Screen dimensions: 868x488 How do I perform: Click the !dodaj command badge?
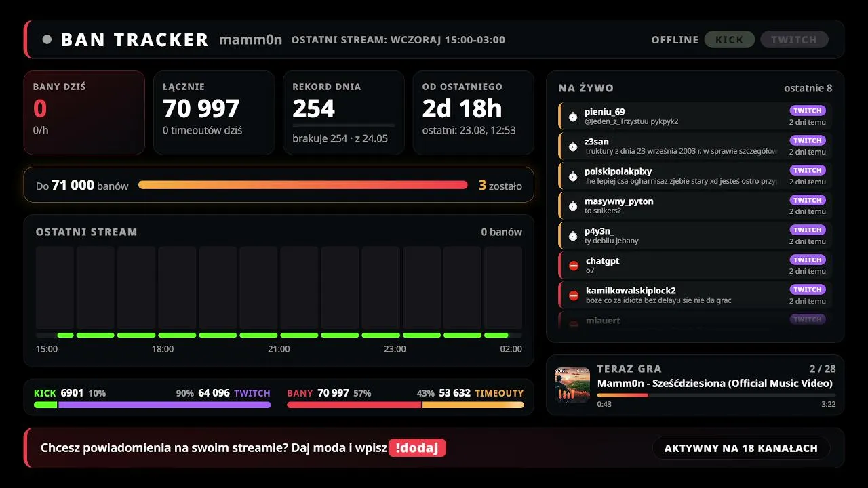click(x=417, y=448)
